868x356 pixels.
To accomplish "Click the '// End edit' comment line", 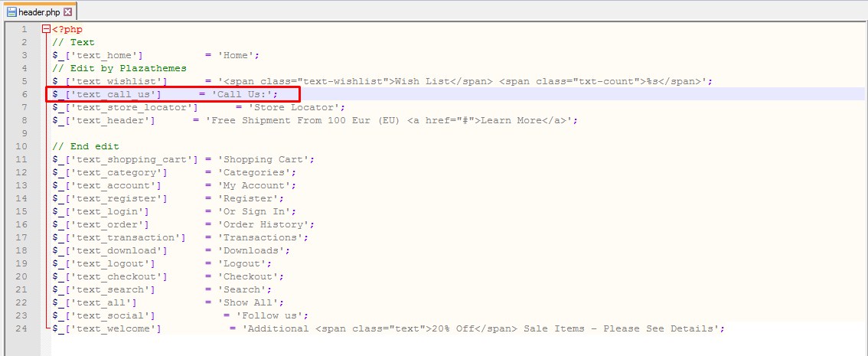I will click(86, 147).
